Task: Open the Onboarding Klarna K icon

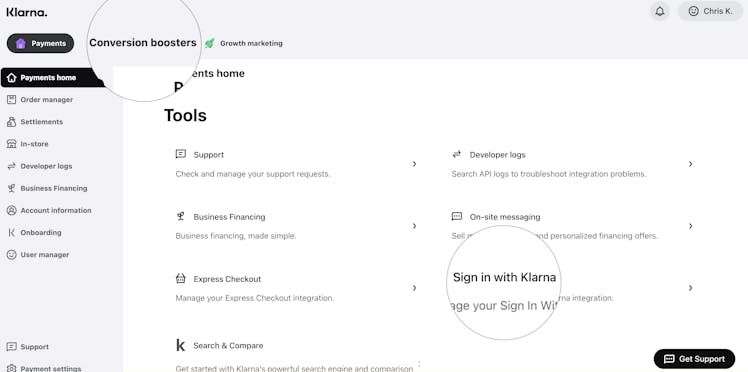Action: pos(11,233)
